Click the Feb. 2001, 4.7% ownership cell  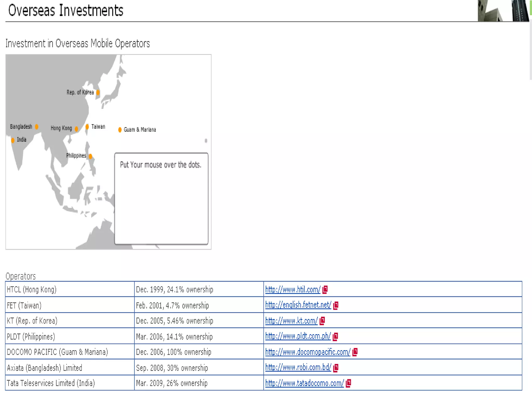(x=199, y=305)
